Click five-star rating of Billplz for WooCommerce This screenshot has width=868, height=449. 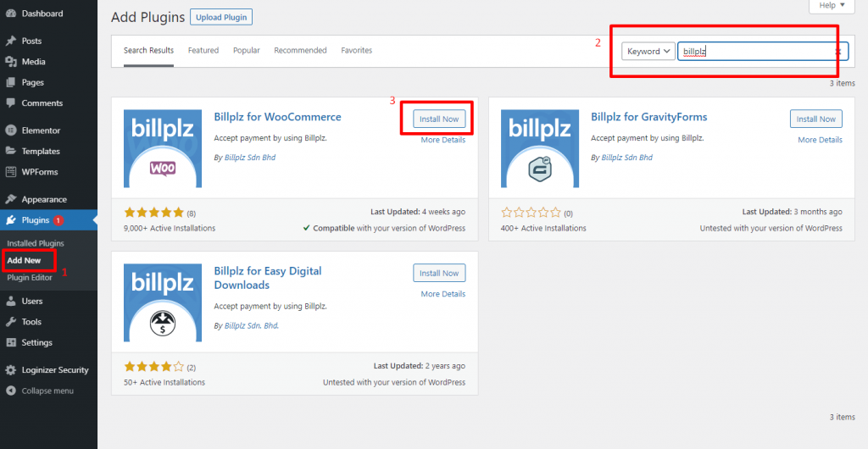(154, 213)
